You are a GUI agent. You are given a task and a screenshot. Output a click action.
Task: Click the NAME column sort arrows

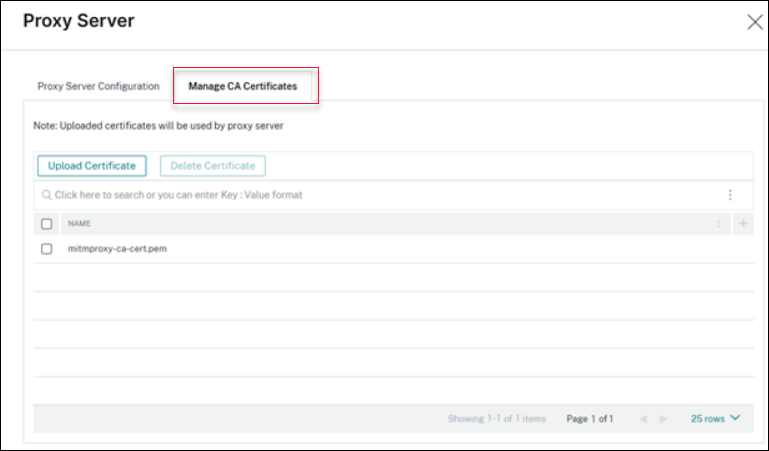click(718, 224)
